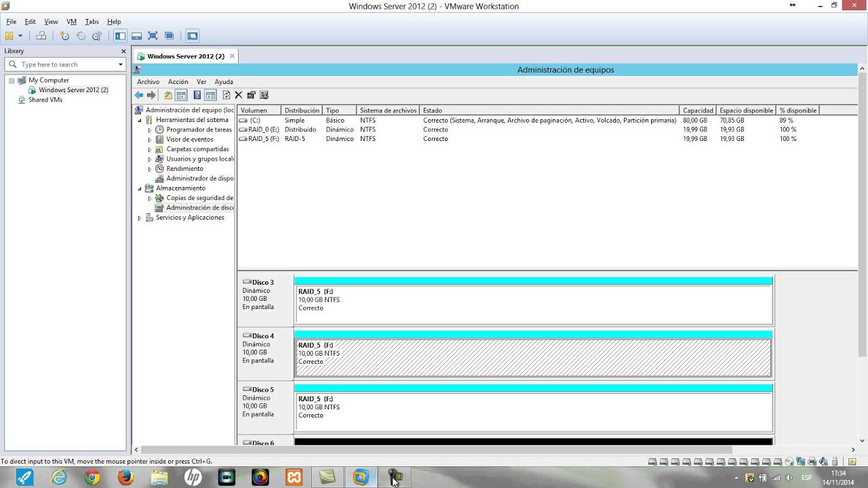Select the RAID_5 partition on Disco 5
This screenshot has height=488, width=868.
tap(533, 411)
